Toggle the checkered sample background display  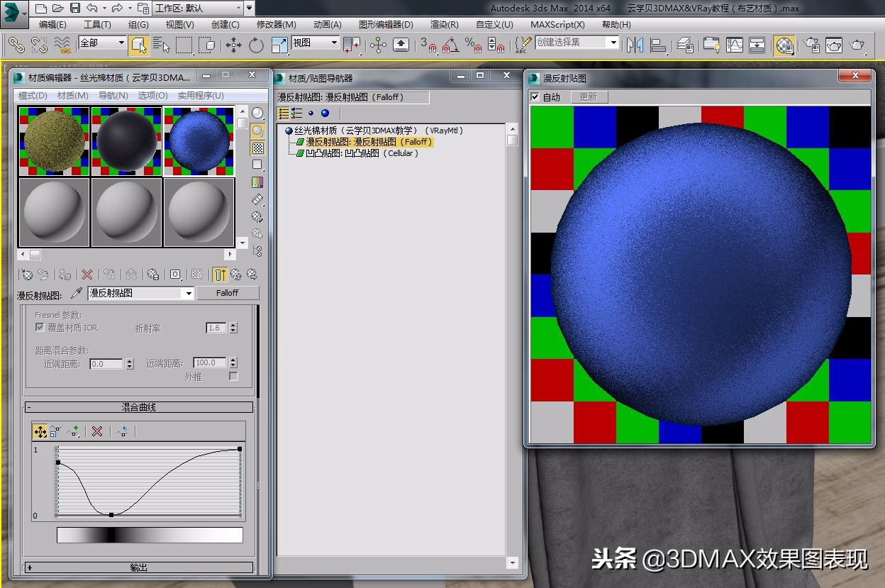coord(257,147)
